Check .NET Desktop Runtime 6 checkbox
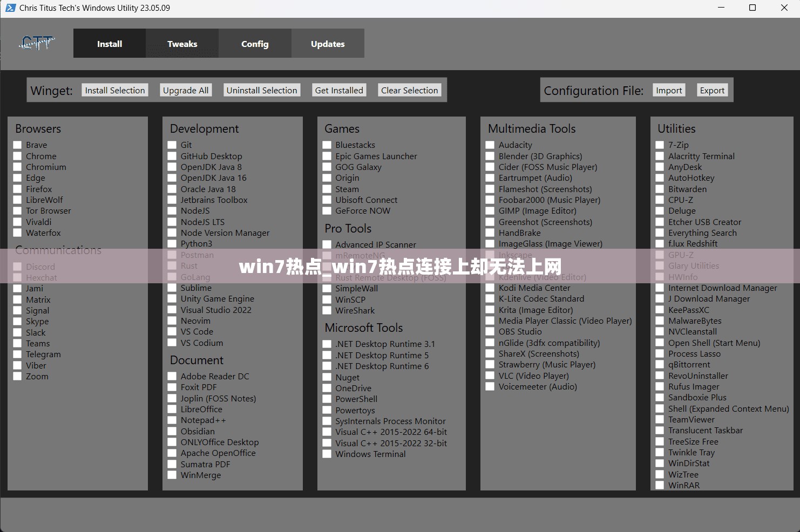The width and height of the screenshot is (800, 532). click(x=327, y=366)
